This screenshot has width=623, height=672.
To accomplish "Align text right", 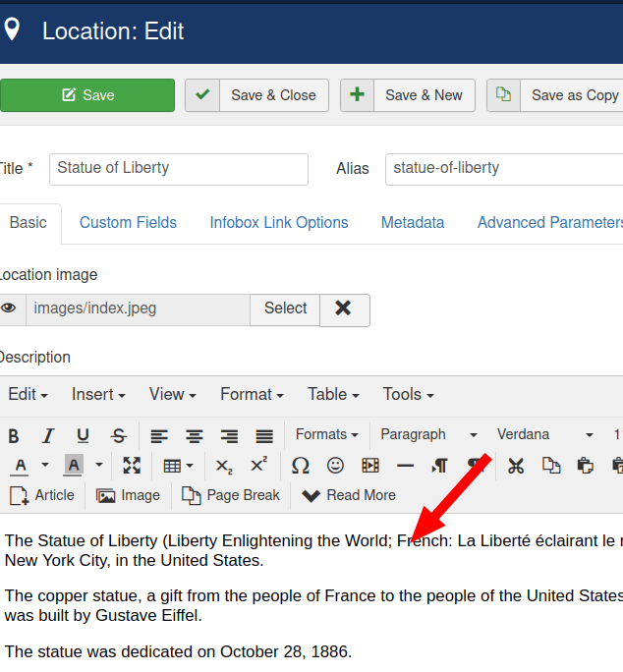I will click(229, 436).
